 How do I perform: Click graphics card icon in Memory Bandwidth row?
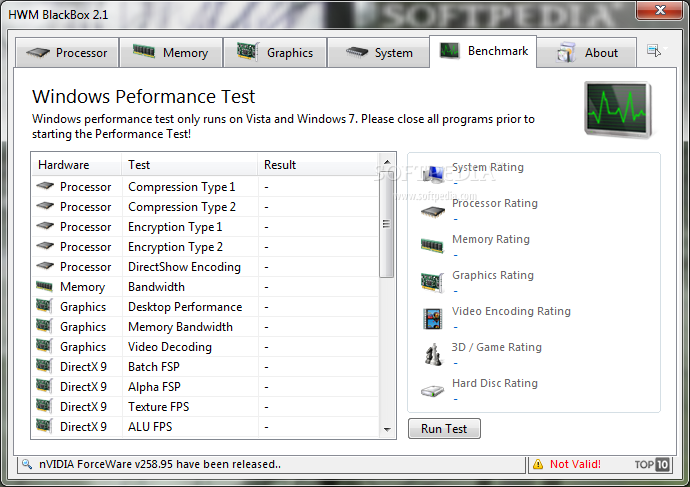pyautogui.click(x=44, y=326)
